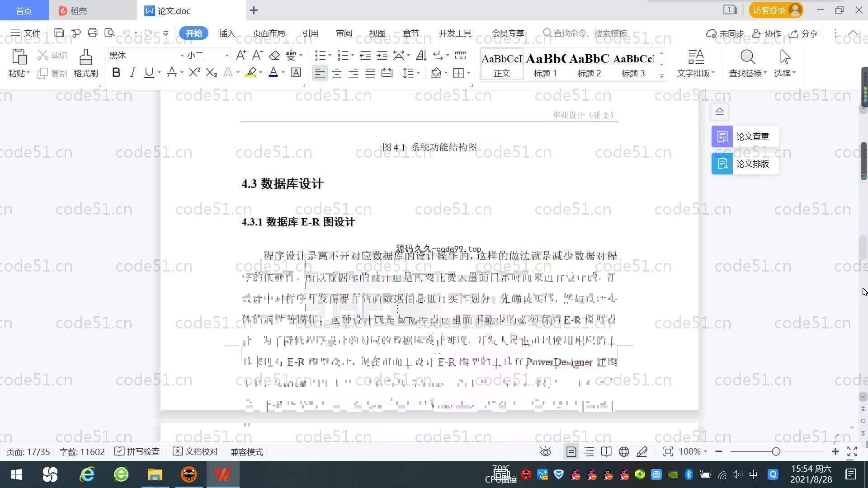Click 访客登录 guest login button
The width and height of the screenshot is (868, 488).
coord(776,10)
